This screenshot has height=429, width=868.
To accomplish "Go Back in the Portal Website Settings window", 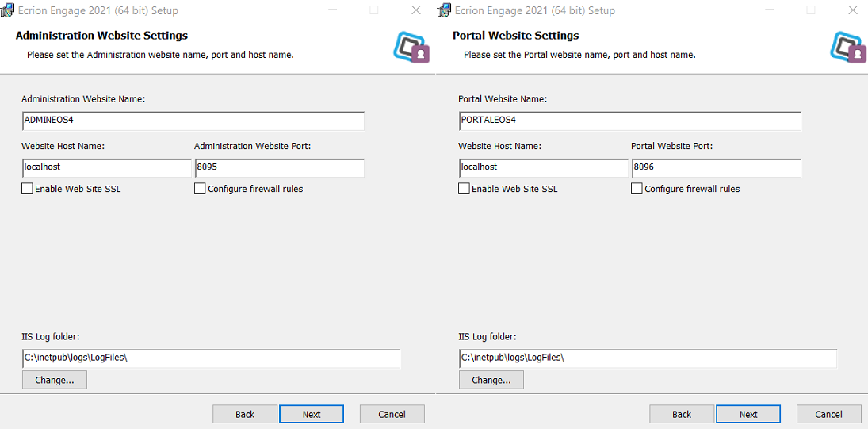I will [682, 414].
